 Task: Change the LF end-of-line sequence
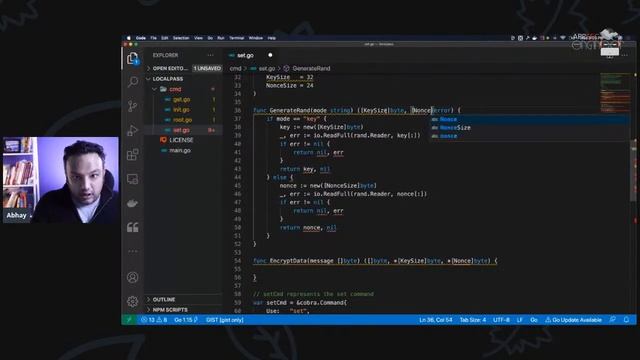pyautogui.click(x=520, y=320)
